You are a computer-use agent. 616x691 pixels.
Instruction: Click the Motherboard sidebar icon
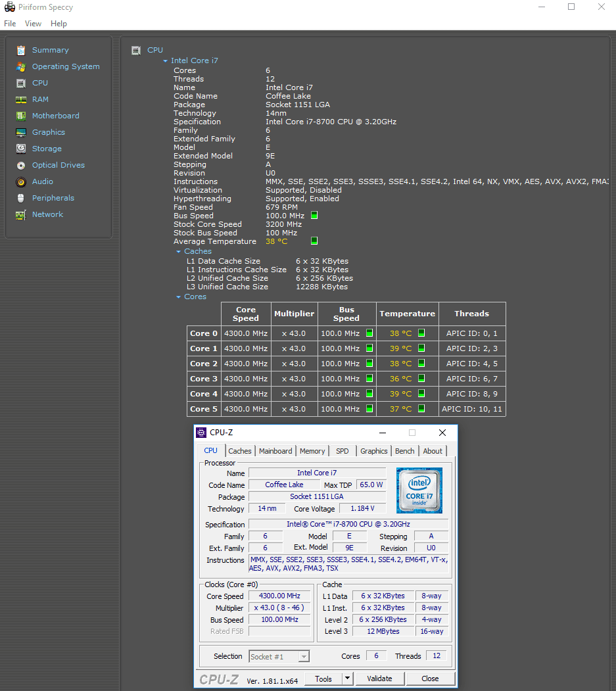pyautogui.click(x=21, y=116)
